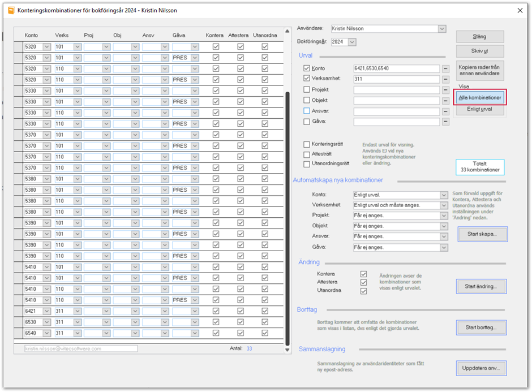
Task: Expand the Bokföringsår year dropdown
Action: pyautogui.click(x=353, y=42)
